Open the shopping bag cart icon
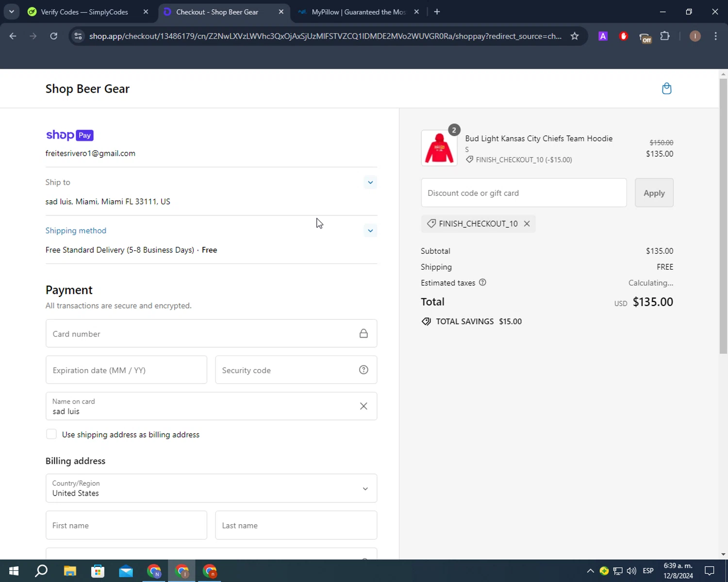The width and height of the screenshot is (728, 582). 667,88
